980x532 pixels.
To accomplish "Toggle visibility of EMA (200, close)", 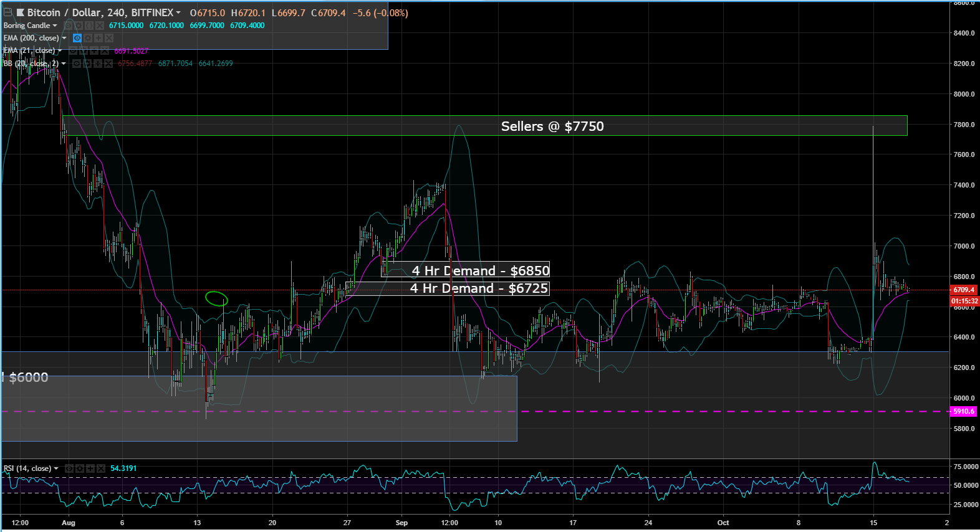I will (77, 38).
